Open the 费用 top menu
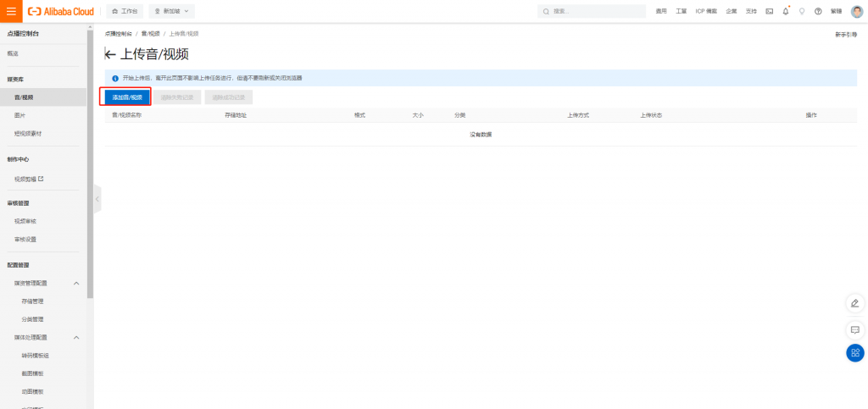868x409 pixels. [661, 11]
